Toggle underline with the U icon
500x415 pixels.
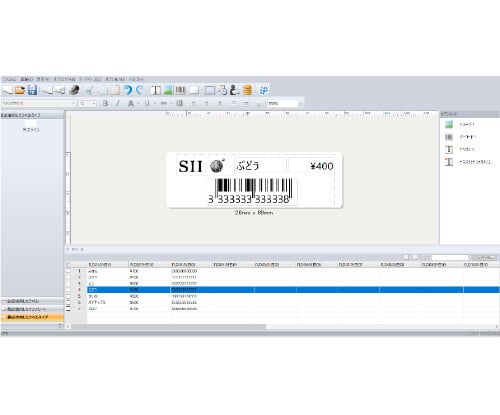tap(147, 103)
